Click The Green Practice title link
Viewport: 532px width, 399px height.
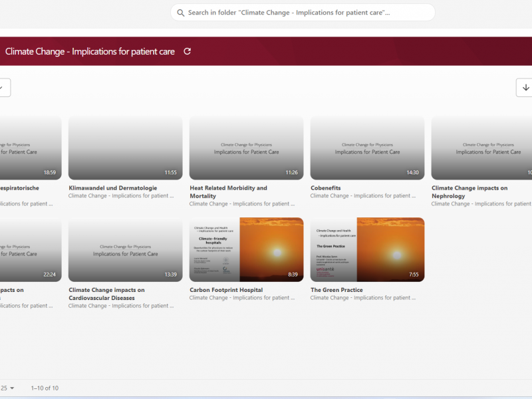pyautogui.click(x=336, y=290)
